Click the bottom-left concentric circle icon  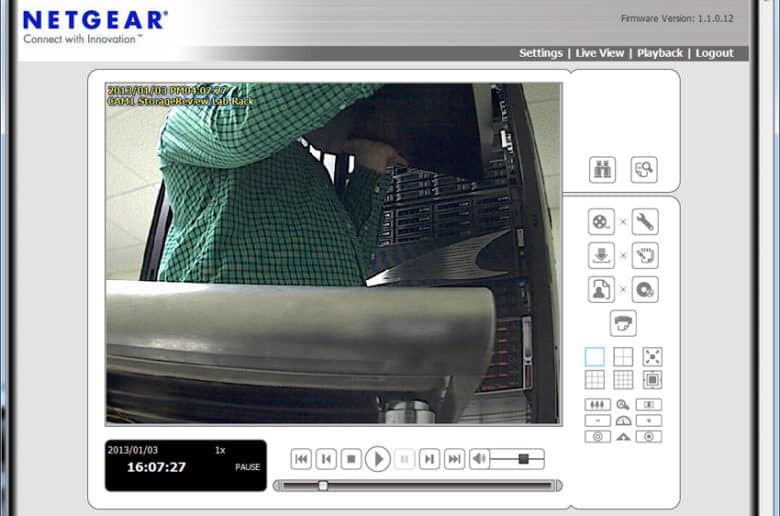[597, 436]
